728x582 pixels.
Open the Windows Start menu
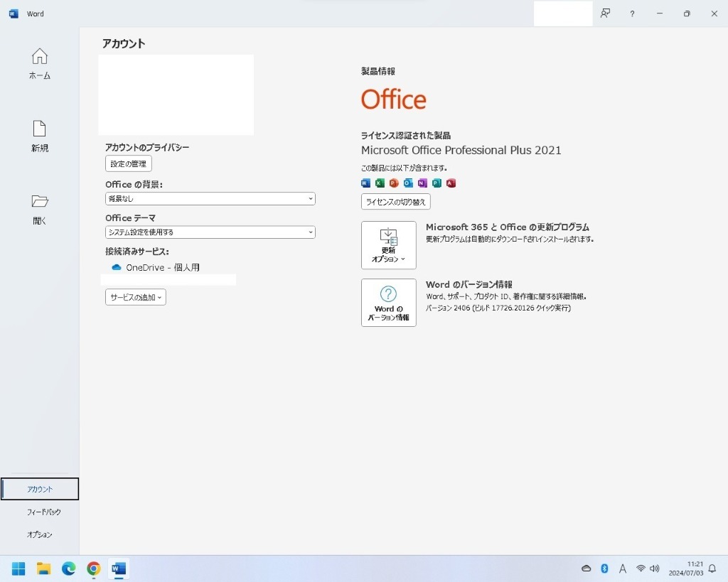(18, 568)
